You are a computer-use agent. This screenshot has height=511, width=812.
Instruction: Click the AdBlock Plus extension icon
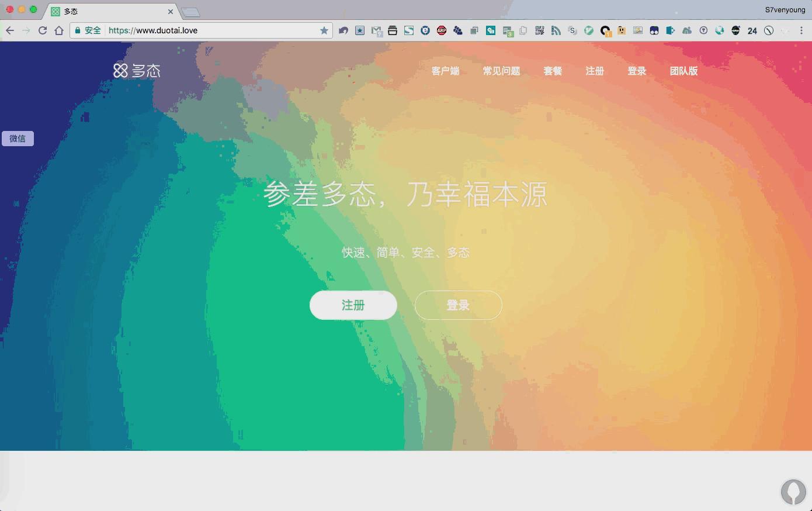click(442, 30)
